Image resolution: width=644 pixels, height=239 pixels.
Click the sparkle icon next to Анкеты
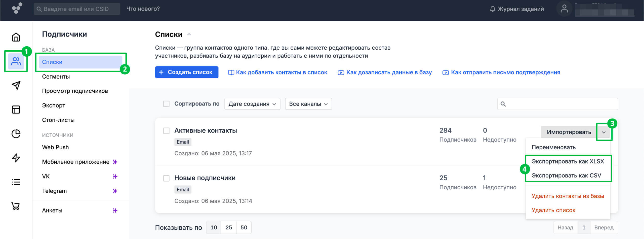click(x=115, y=211)
